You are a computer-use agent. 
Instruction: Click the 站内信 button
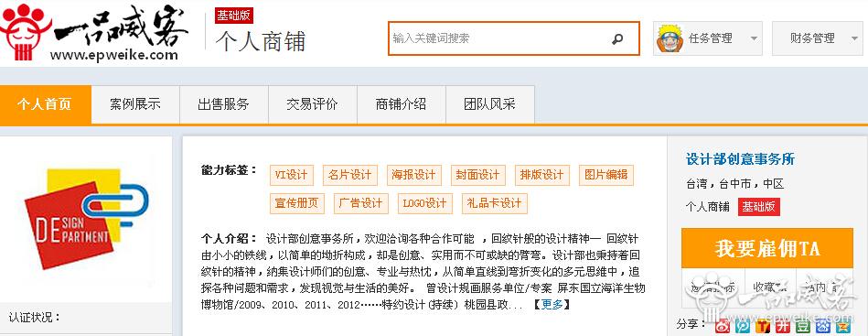(824, 287)
